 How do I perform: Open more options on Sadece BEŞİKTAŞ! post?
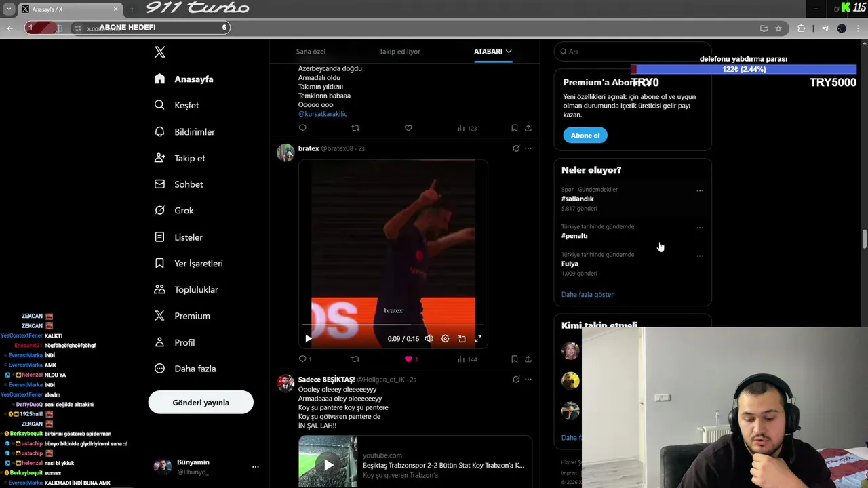coord(528,380)
